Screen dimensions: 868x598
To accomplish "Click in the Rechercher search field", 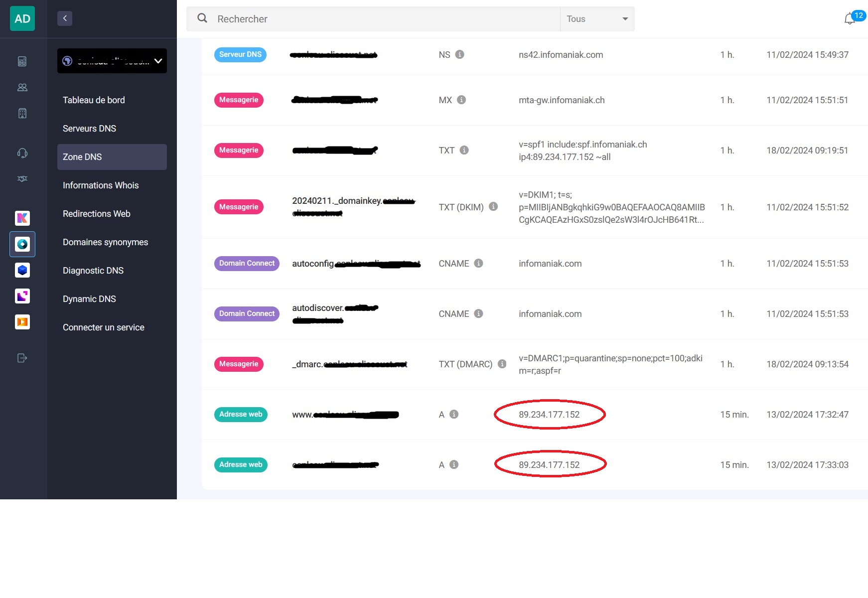I will 384,19.
